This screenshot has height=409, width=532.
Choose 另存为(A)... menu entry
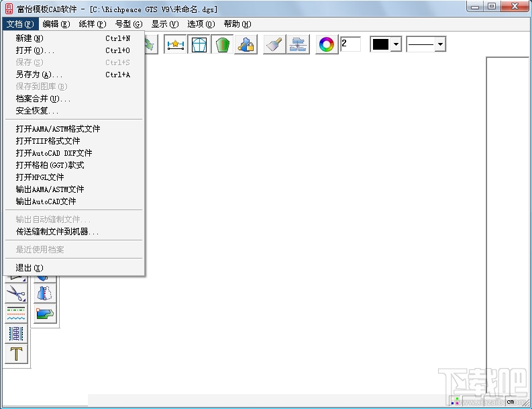[74, 75]
